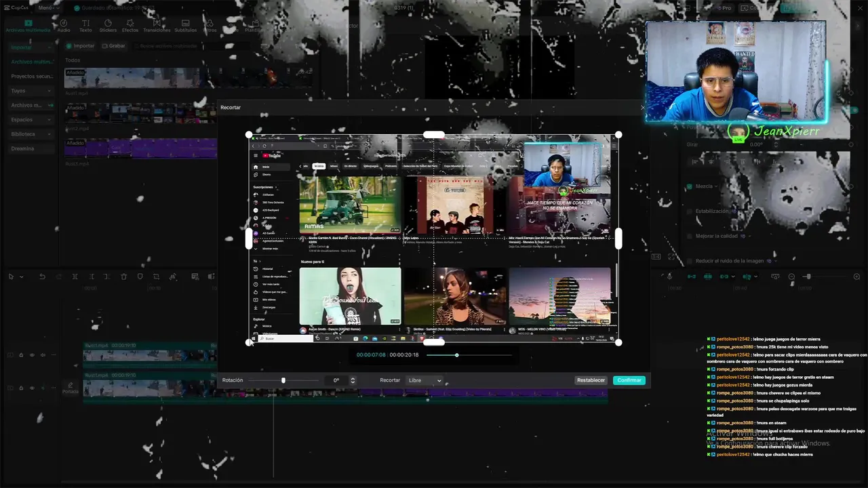Open pointer tool mode dropdown arrow
Viewport: 868px width, 488px height.
tap(21, 277)
